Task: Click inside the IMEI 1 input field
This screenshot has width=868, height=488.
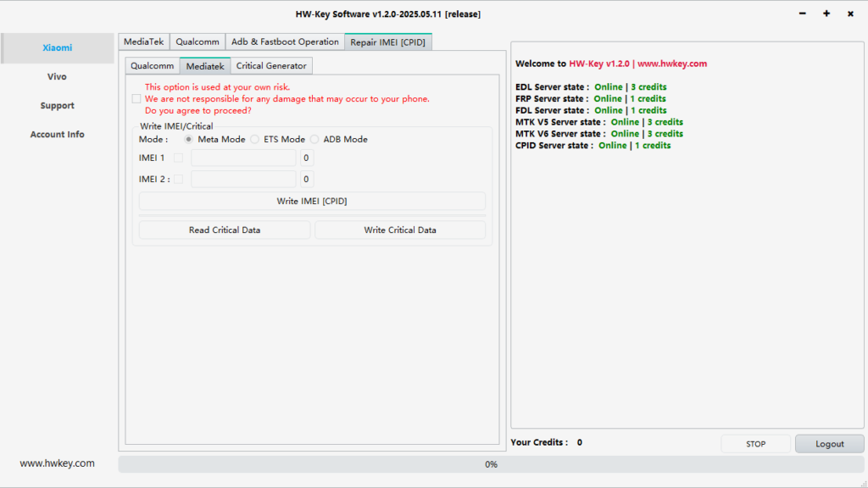Action: [x=242, y=158]
